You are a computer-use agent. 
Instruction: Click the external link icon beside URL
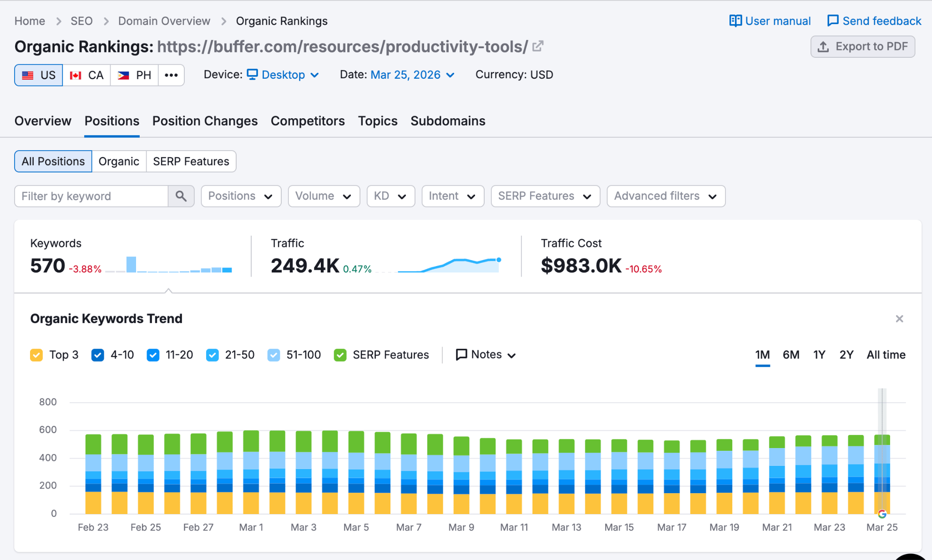(538, 46)
